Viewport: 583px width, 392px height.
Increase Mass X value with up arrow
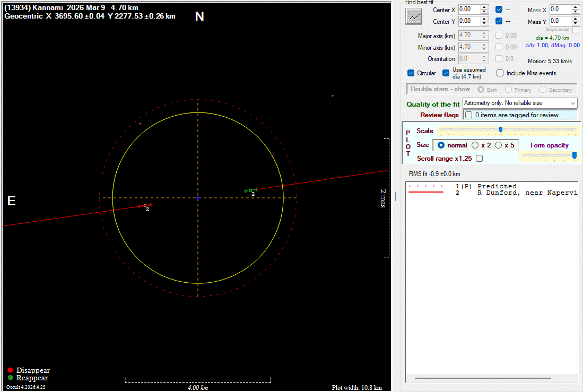coord(575,7)
